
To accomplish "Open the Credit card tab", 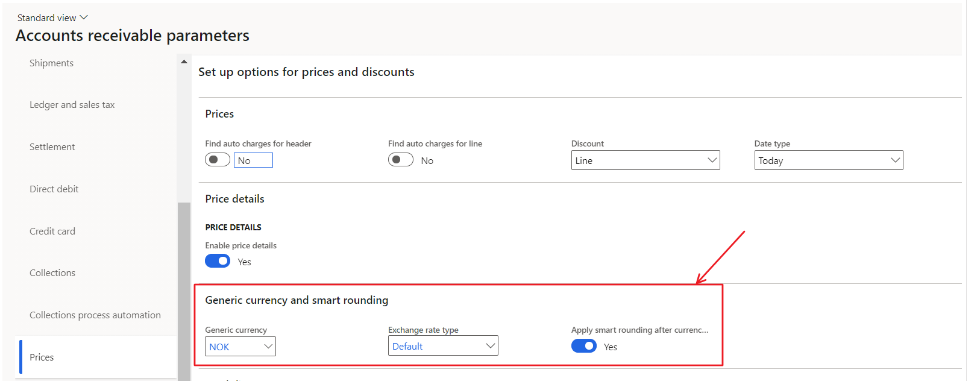I will [x=52, y=231].
